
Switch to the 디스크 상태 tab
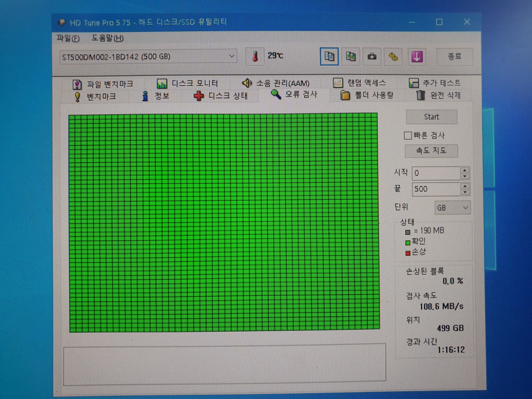220,96
